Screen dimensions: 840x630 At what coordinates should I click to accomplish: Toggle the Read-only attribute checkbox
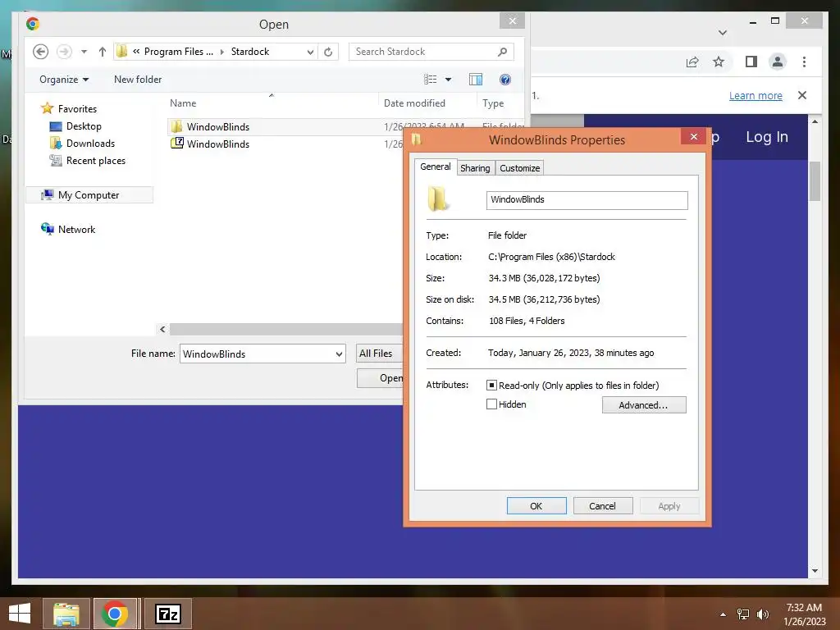coord(492,386)
